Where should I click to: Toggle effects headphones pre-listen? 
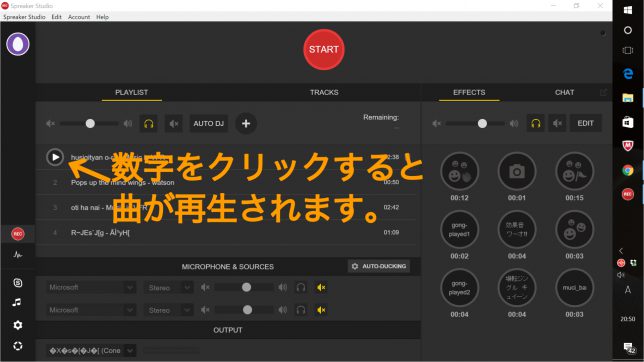[x=536, y=123]
